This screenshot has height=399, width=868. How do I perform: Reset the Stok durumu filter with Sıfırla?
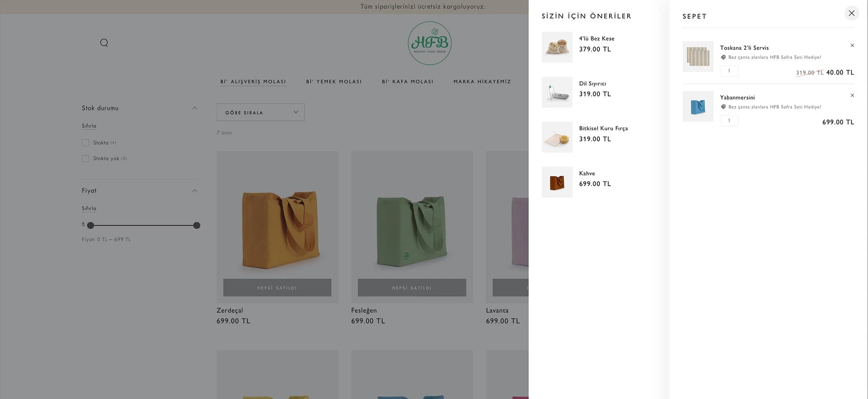point(89,126)
